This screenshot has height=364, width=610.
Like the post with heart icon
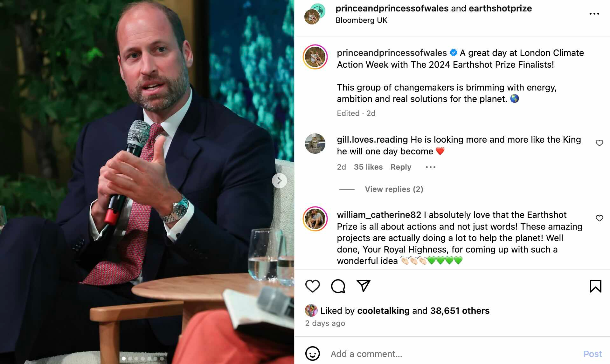coord(312,286)
